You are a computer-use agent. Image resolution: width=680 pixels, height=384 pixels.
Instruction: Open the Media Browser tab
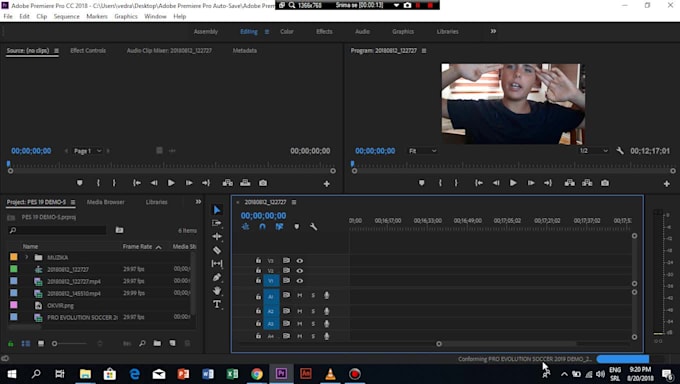[x=105, y=202]
